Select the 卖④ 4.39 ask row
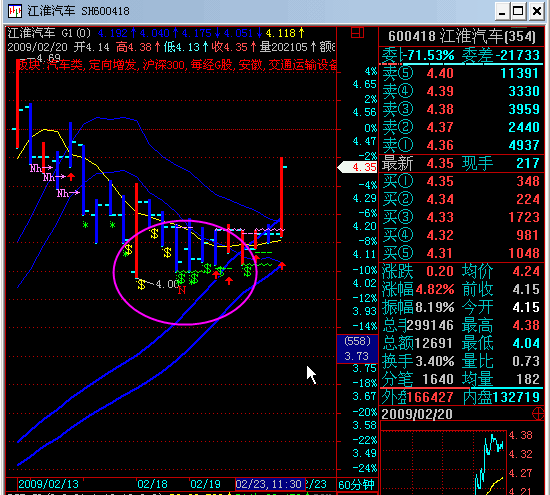550x495 pixels. pyautogui.click(x=461, y=91)
